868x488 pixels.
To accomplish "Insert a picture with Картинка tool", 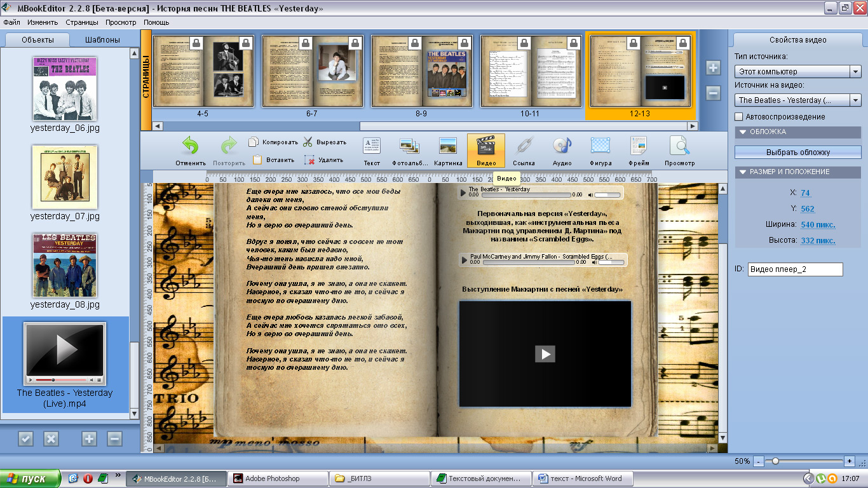I will [x=448, y=151].
